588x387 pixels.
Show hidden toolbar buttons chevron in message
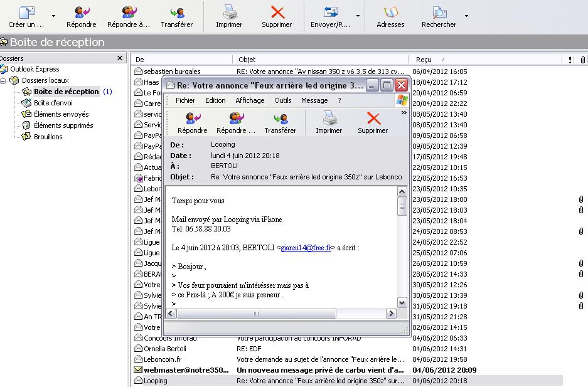pos(404,113)
